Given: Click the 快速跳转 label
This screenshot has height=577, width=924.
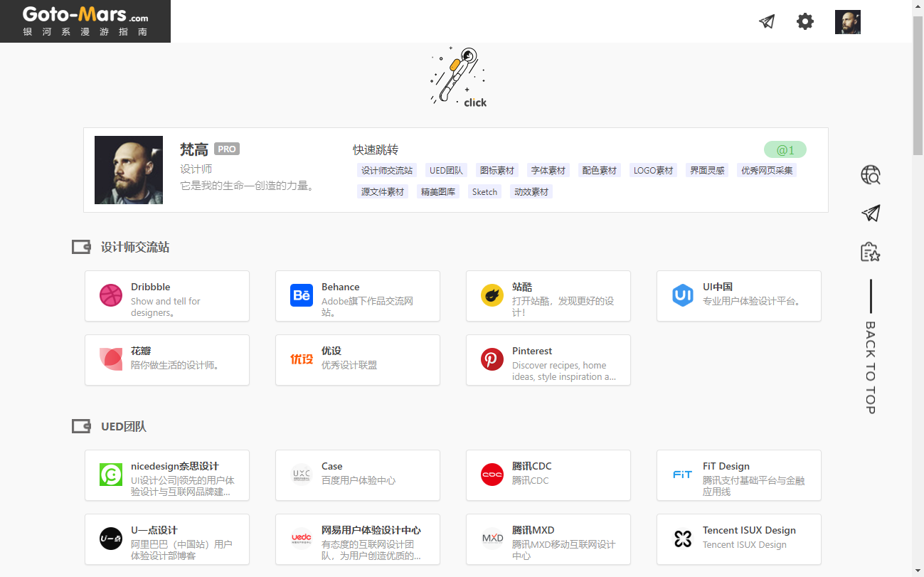Looking at the screenshot, I should [376, 149].
